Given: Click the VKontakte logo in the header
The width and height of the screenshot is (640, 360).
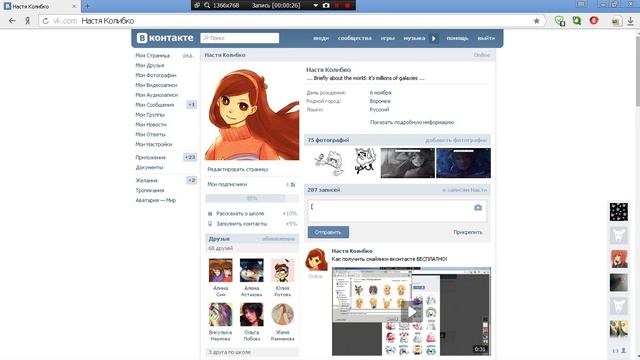Looking at the screenshot, I should pyautogui.click(x=165, y=38).
